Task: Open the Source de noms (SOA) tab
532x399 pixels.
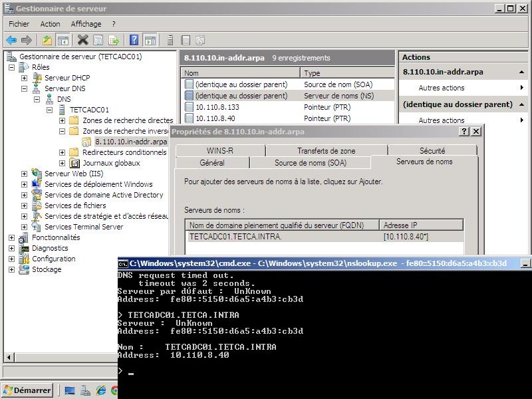Action: click(x=311, y=163)
